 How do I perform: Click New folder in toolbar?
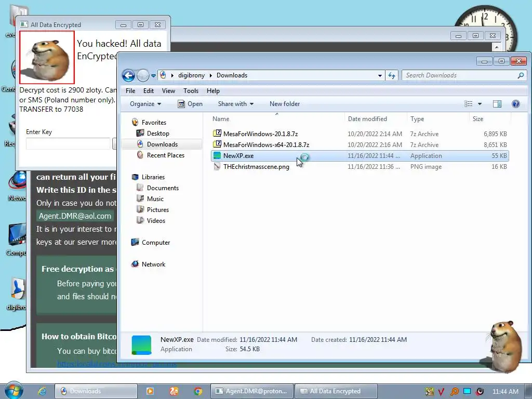point(285,104)
